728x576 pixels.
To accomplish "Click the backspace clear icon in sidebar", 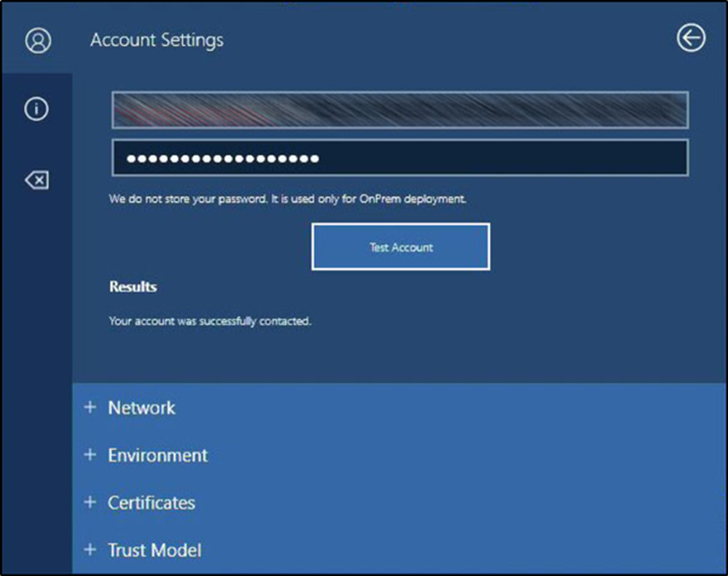I will pyautogui.click(x=36, y=180).
